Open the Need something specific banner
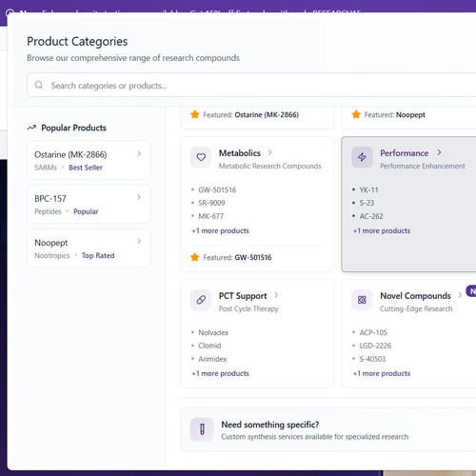The image size is (476, 476). (x=328, y=429)
